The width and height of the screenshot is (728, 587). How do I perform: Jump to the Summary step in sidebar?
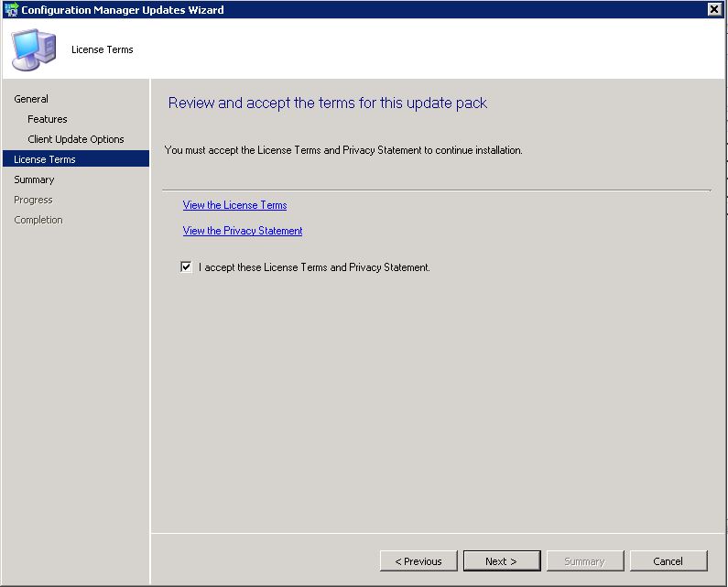pyautogui.click(x=34, y=179)
